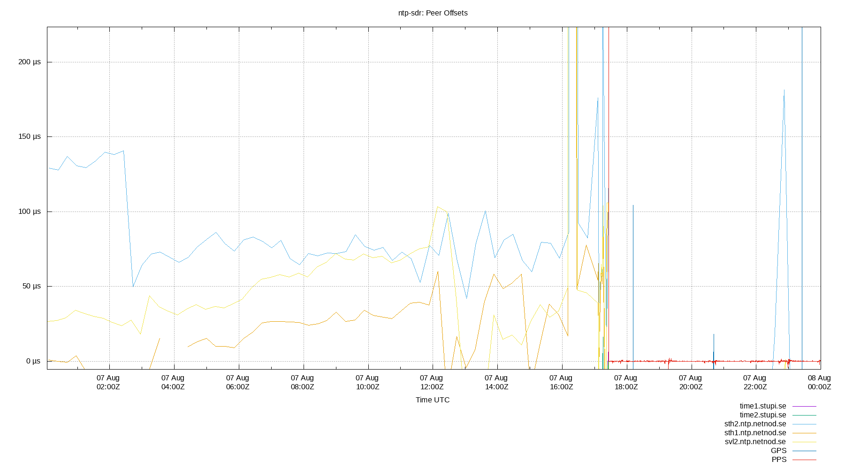The image size is (868, 469).
Task: Click the '07 Aug 04:00Z' tick label
Action: click(173, 382)
